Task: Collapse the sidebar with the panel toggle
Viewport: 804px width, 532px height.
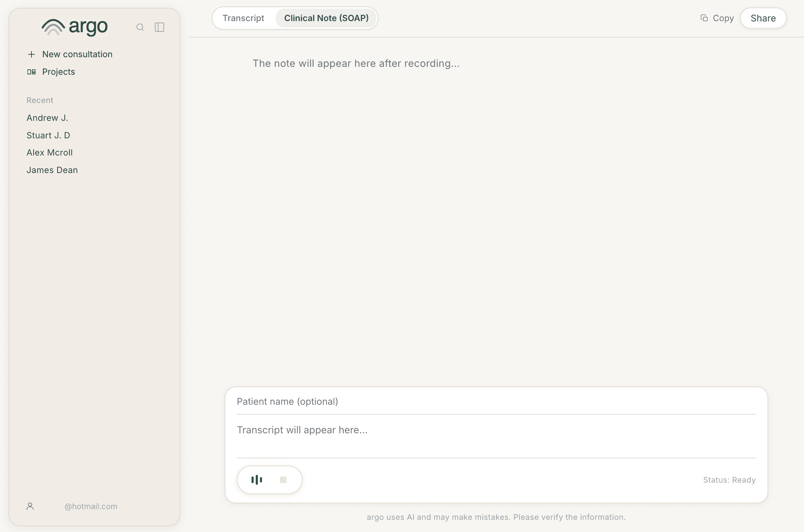Action: (x=160, y=27)
